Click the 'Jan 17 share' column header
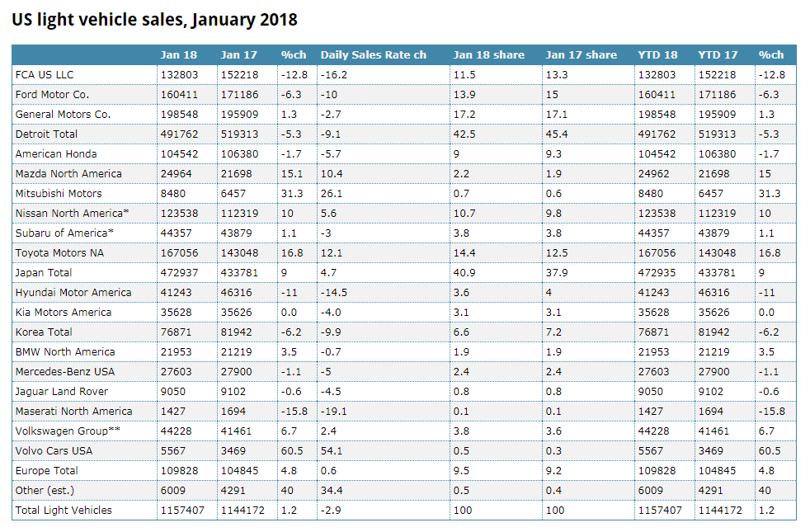The width and height of the screenshot is (810, 532). coord(581,54)
